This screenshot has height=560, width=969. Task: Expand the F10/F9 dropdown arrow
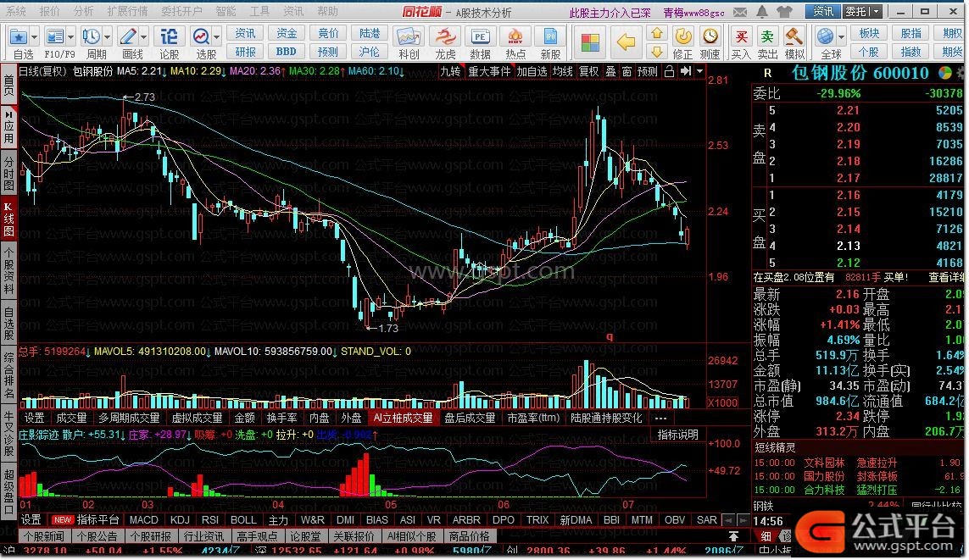point(70,37)
